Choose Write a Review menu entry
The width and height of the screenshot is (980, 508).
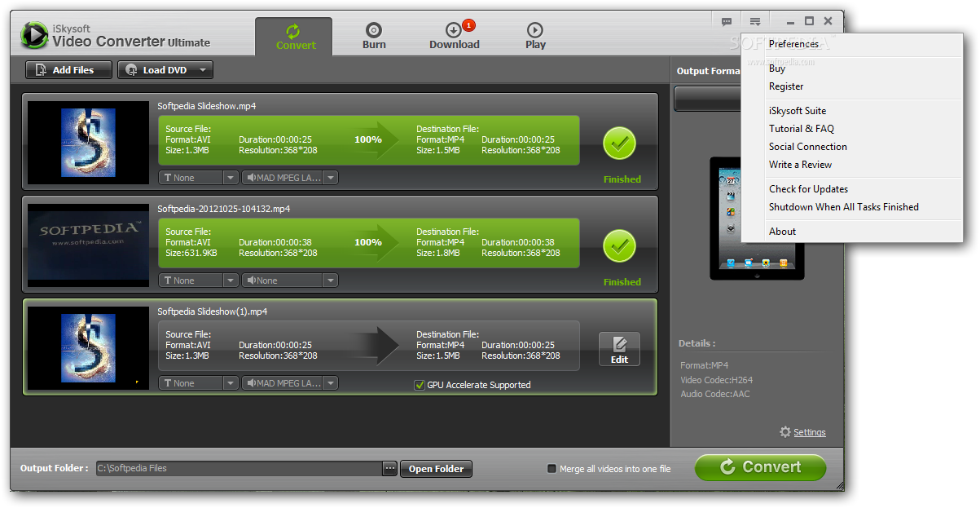[x=801, y=165]
